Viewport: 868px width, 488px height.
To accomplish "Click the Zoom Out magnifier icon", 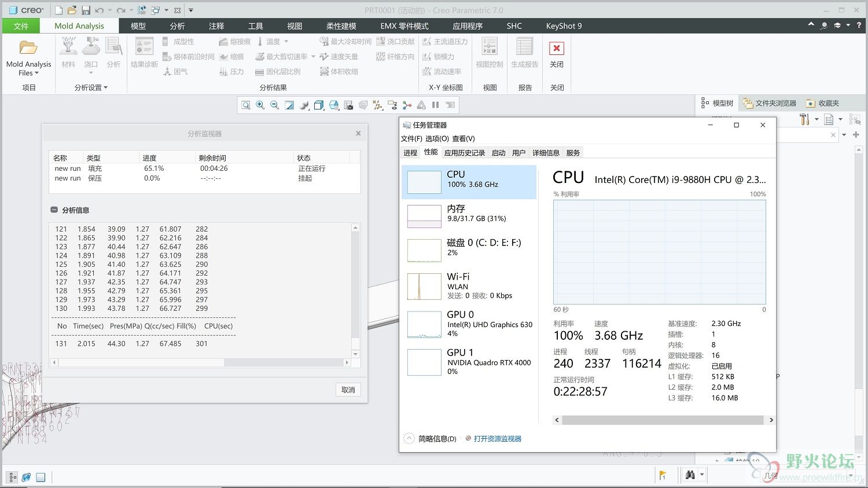I will (x=275, y=105).
